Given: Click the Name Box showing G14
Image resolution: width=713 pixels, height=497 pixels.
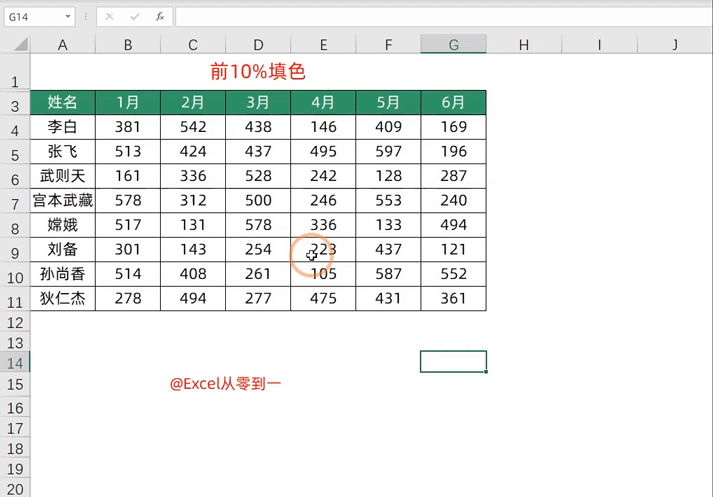Looking at the screenshot, I should tap(39, 17).
